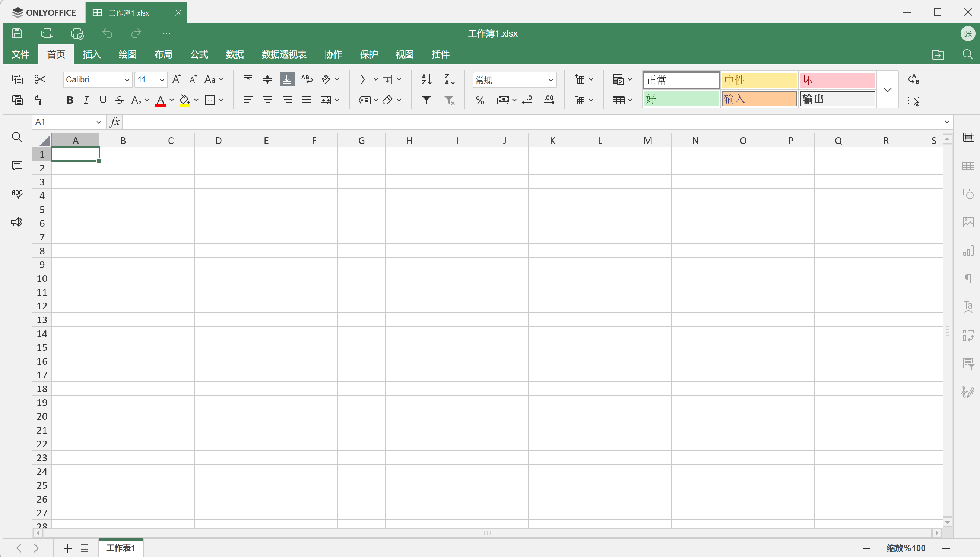
Task: Expand the number format dropdown
Action: [551, 80]
